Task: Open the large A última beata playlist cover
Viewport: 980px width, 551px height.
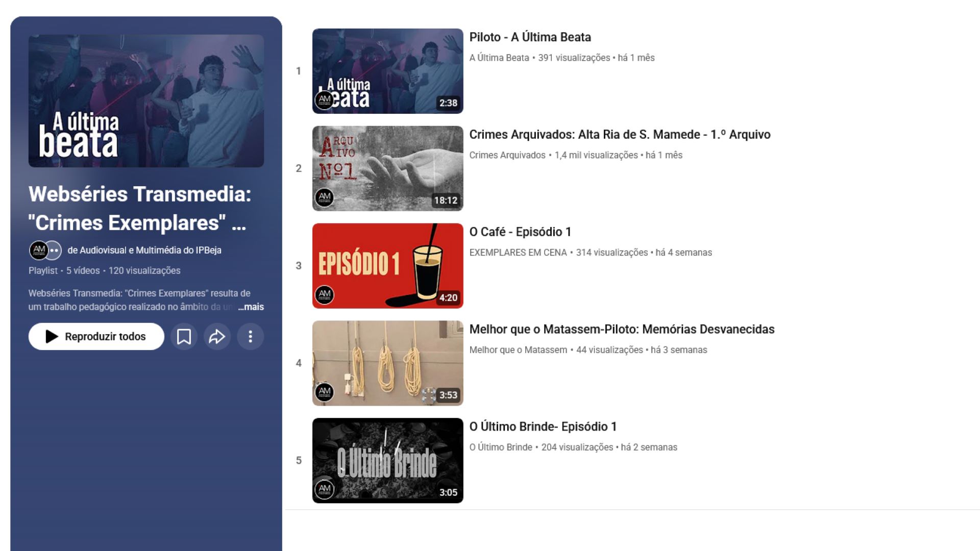Action: [x=146, y=101]
